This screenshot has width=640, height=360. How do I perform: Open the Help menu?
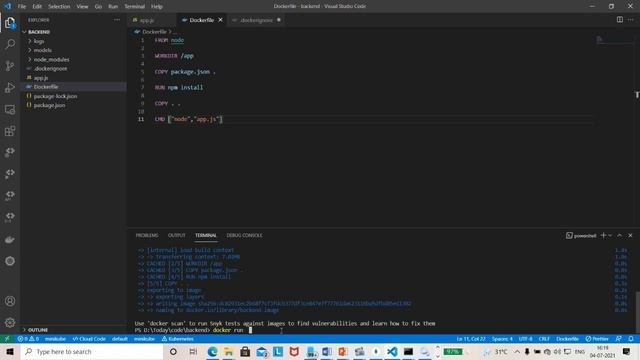156,7
